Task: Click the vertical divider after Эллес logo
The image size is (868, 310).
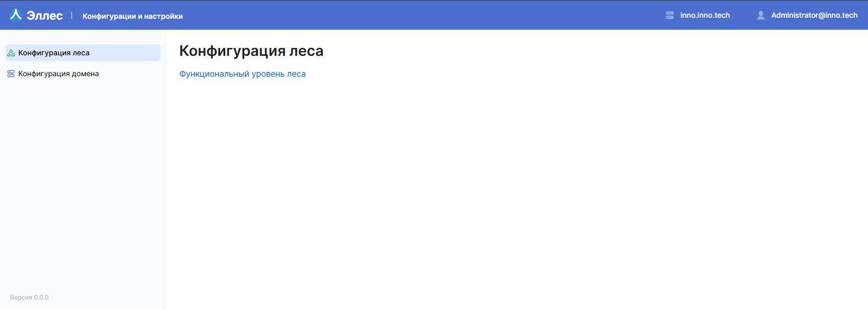Action: click(x=72, y=15)
